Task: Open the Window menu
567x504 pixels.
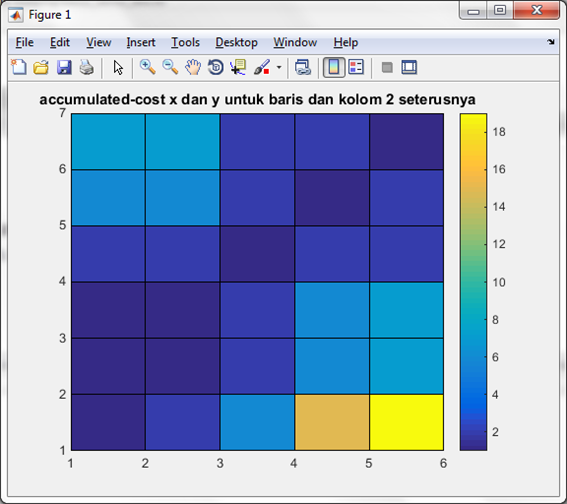Action: tap(295, 43)
